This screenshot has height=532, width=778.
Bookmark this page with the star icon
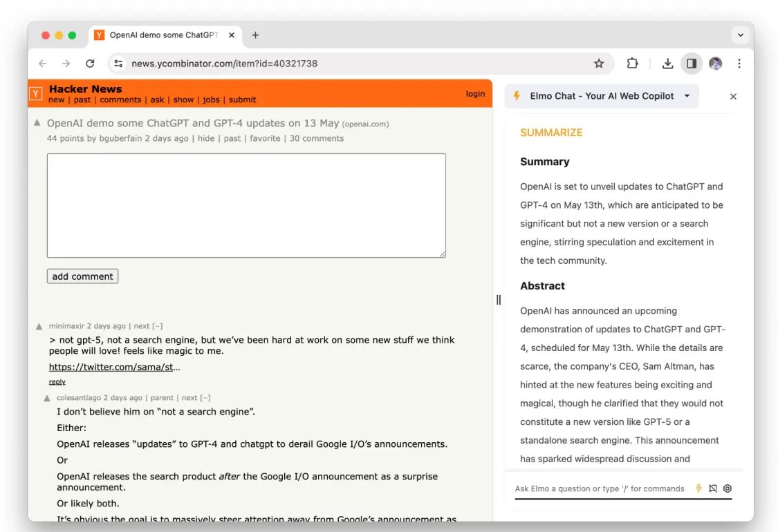[599, 64]
